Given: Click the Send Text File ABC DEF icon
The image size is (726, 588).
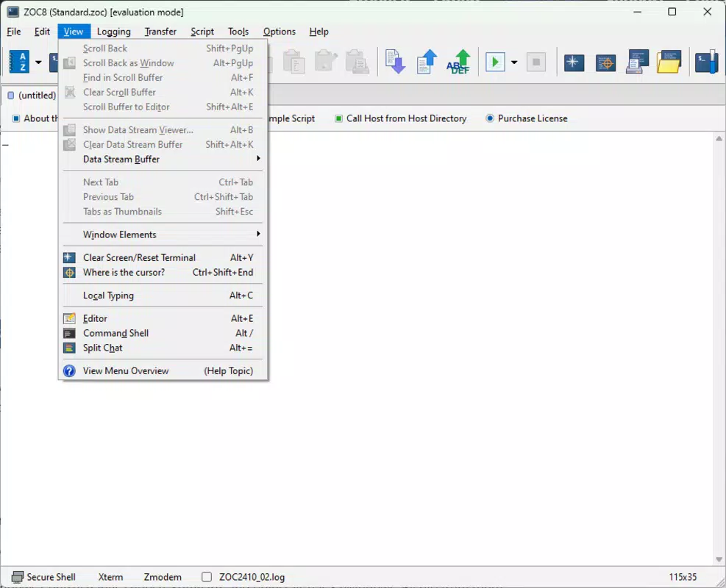Looking at the screenshot, I should tap(458, 62).
